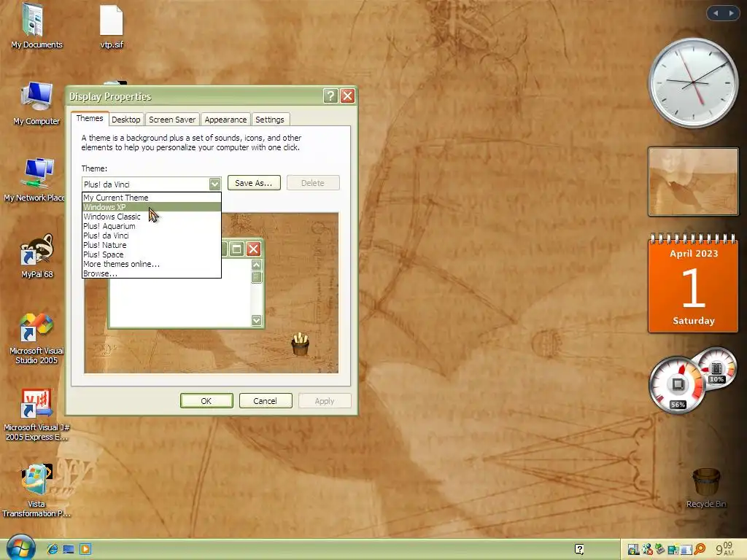Click the greyed-out Delete button
The image size is (747, 560).
tap(313, 183)
